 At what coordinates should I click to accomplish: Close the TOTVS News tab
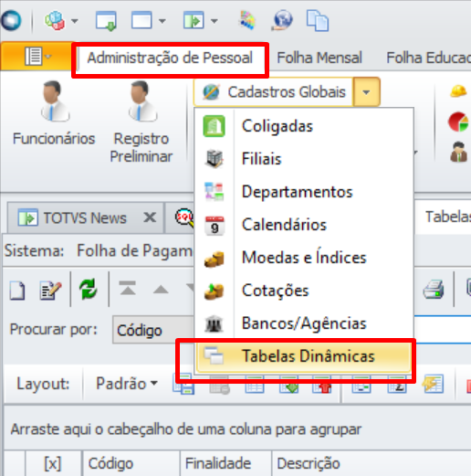[150, 217]
